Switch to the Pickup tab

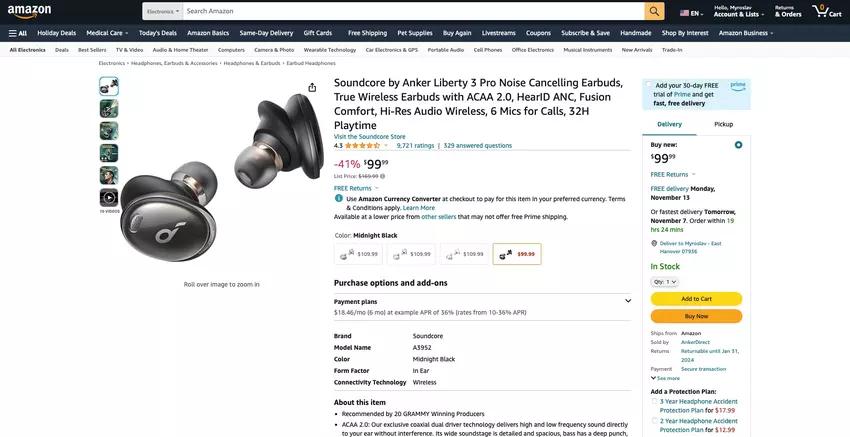tap(723, 124)
